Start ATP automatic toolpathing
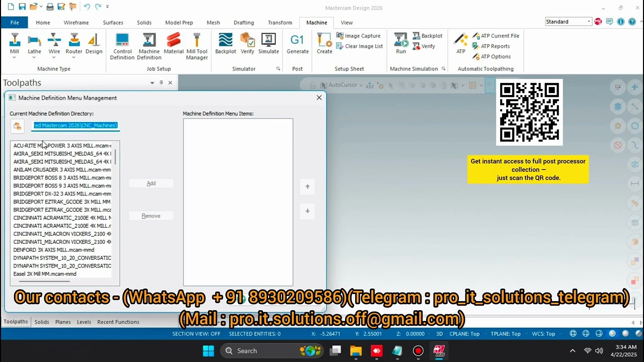Viewport: 644px width, 362px height. (x=461, y=44)
